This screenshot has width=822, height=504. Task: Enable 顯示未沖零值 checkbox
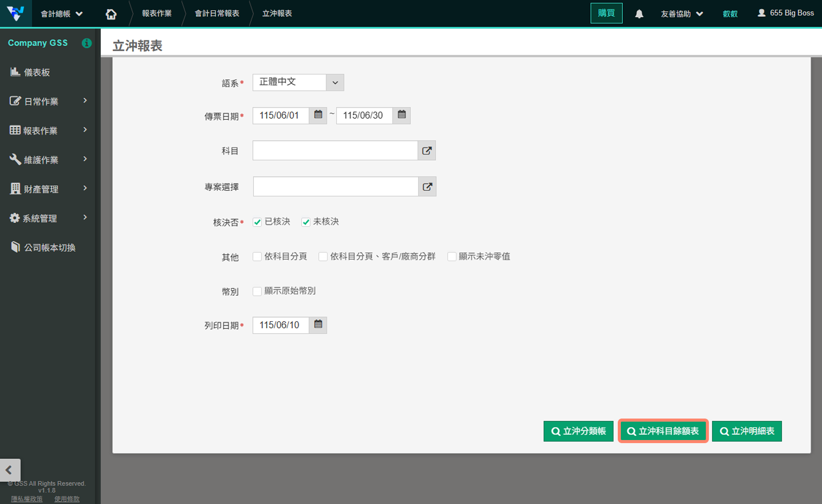coord(452,256)
